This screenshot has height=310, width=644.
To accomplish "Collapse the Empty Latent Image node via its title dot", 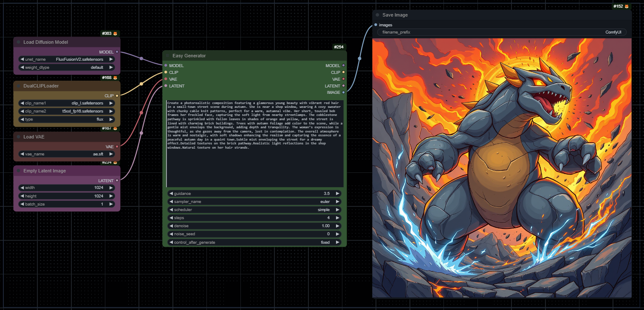I will pos(19,171).
